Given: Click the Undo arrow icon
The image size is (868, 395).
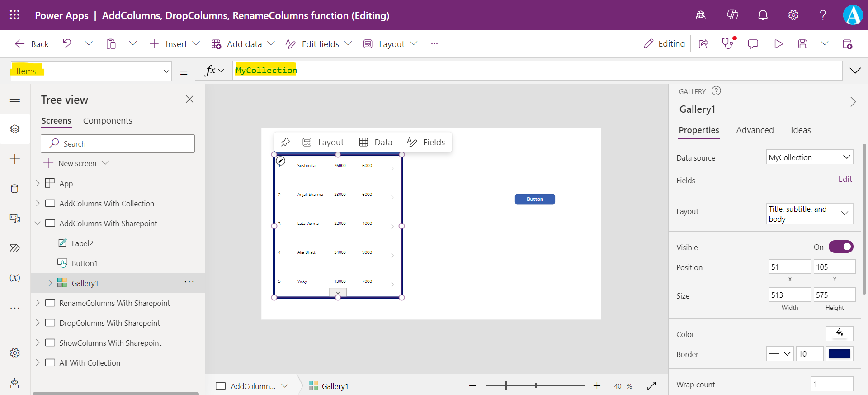Looking at the screenshot, I should click(67, 44).
